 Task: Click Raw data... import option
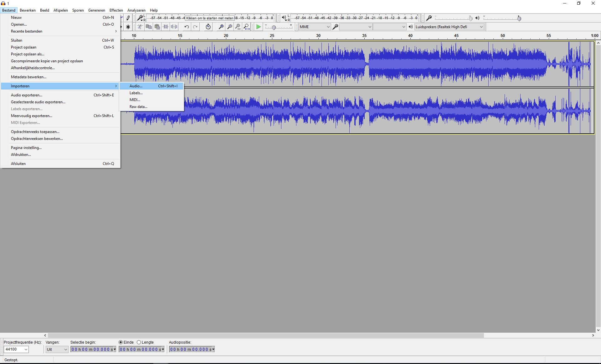point(138,107)
